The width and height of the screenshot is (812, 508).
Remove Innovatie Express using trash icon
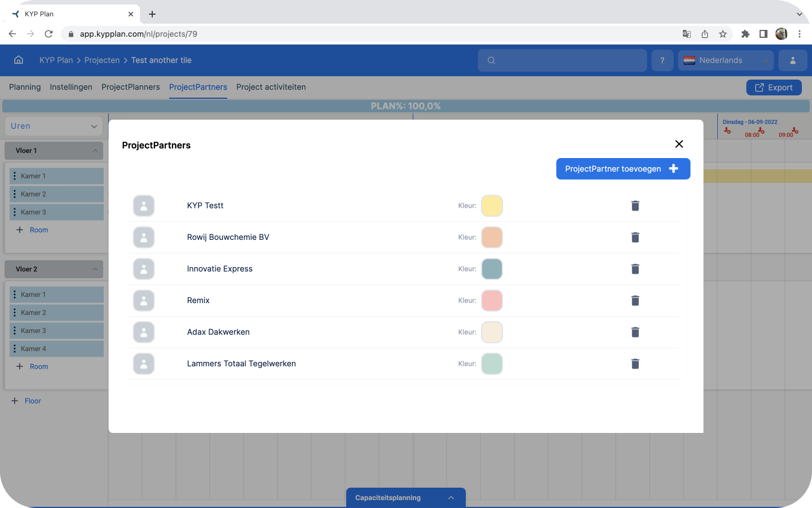(x=635, y=269)
